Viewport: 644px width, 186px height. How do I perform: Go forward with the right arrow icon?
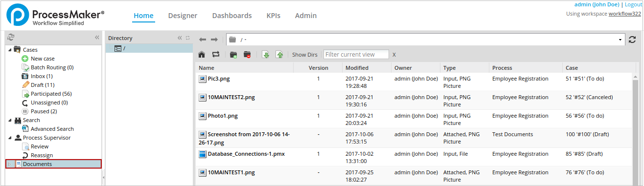(x=214, y=40)
